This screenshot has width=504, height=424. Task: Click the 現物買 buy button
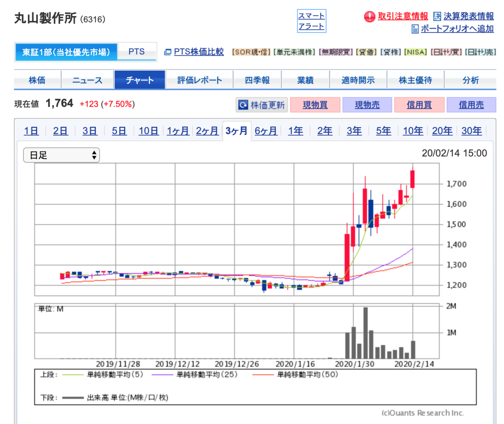tap(315, 105)
